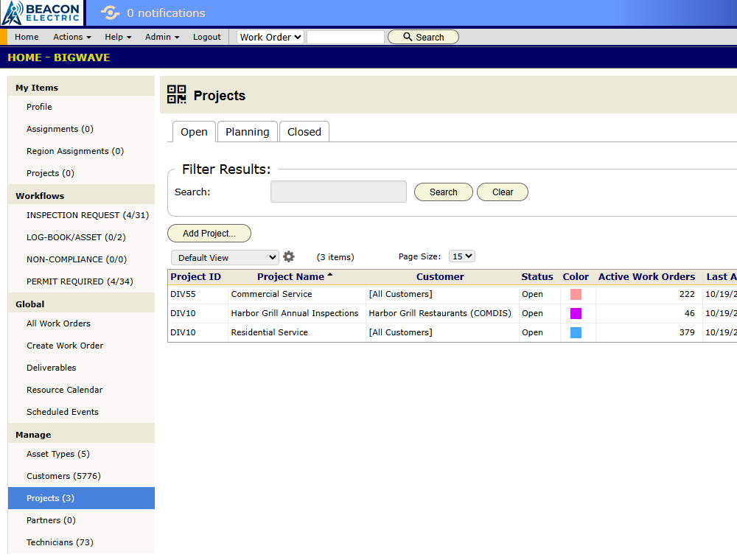
Task: Open the notifications icon
Action: 110,13
